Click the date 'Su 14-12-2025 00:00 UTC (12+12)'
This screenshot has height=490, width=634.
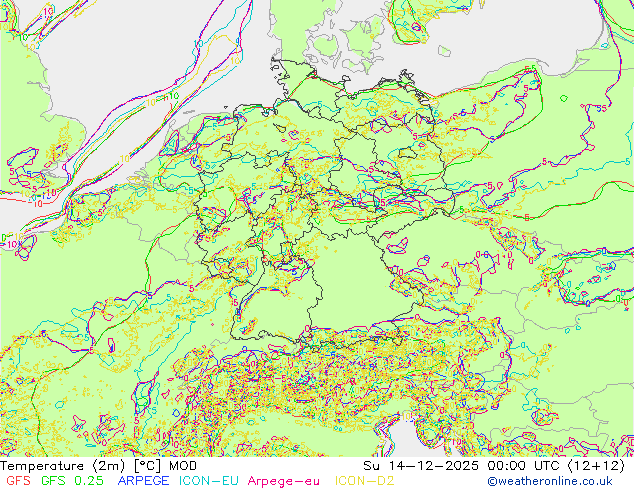click(x=494, y=466)
